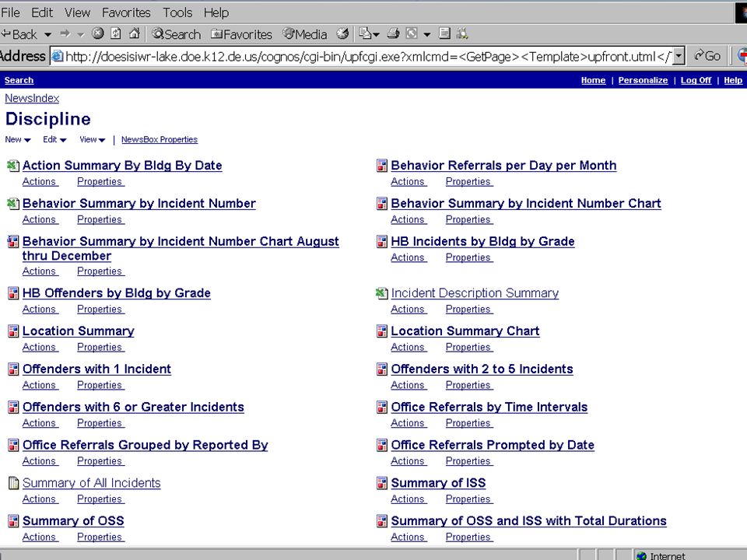Image resolution: width=747 pixels, height=560 pixels.
Task: Click the Log Off link
Action: (x=696, y=80)
